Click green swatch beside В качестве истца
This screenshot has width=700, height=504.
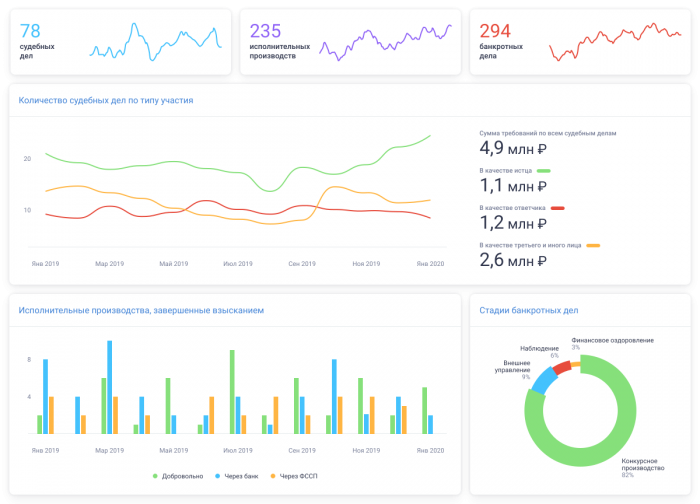point(544,171)
